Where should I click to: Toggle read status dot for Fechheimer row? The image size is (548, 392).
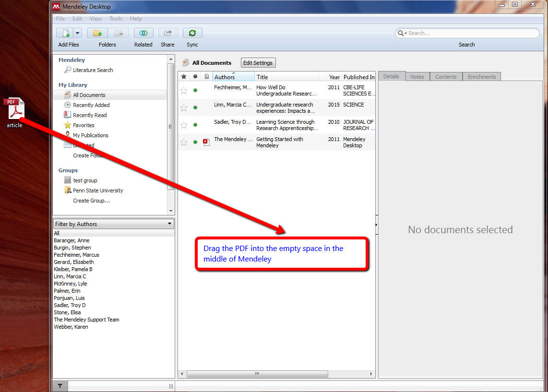pyautogui.click(x=195, y=91)
